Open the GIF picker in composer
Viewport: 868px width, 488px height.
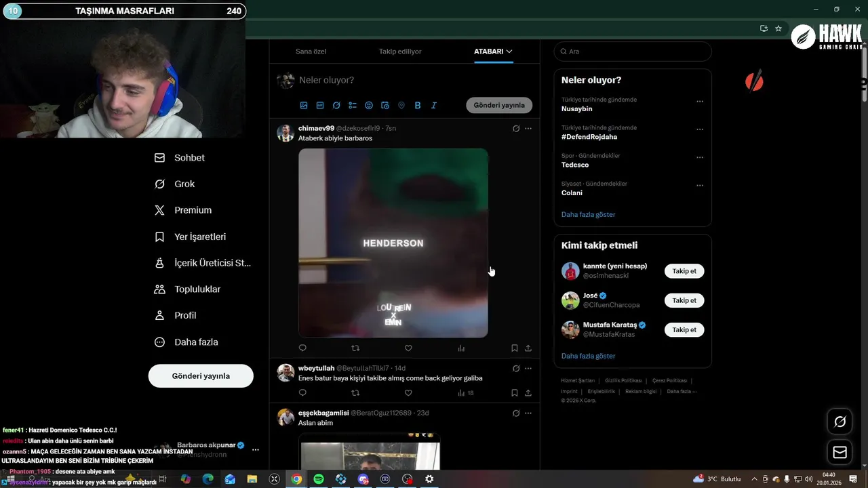(320, 106)
